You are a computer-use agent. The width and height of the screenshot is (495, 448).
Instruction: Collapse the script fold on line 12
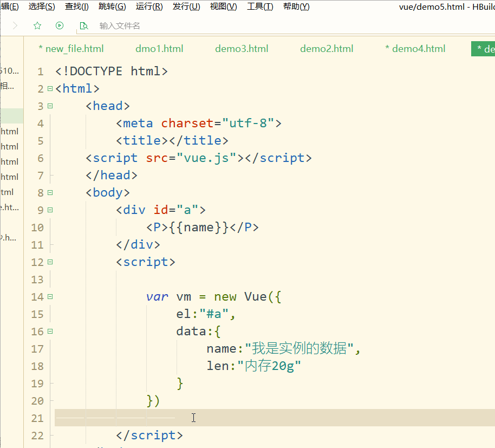[x=50, y=262]
